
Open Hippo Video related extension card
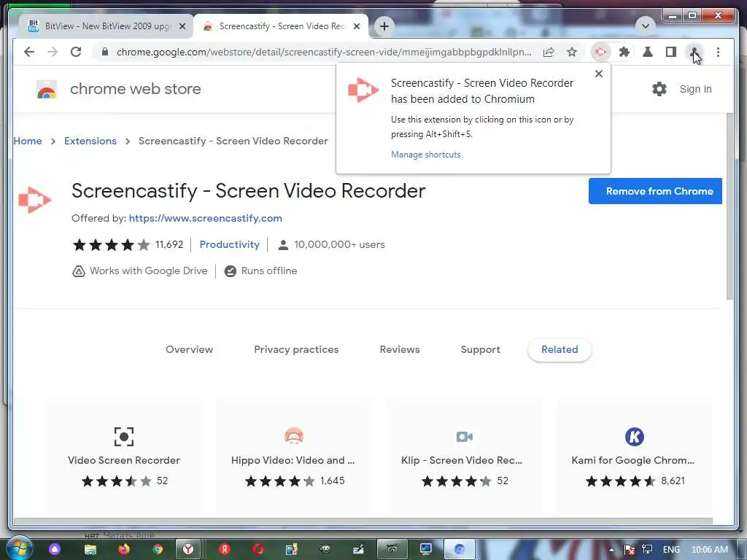point(293,456)
